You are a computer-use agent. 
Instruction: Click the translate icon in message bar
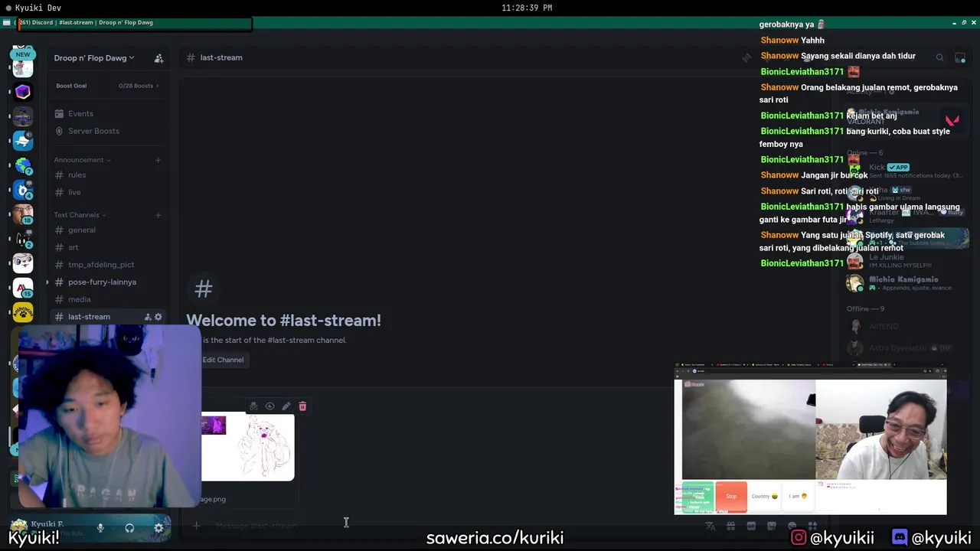coord(710,526)
